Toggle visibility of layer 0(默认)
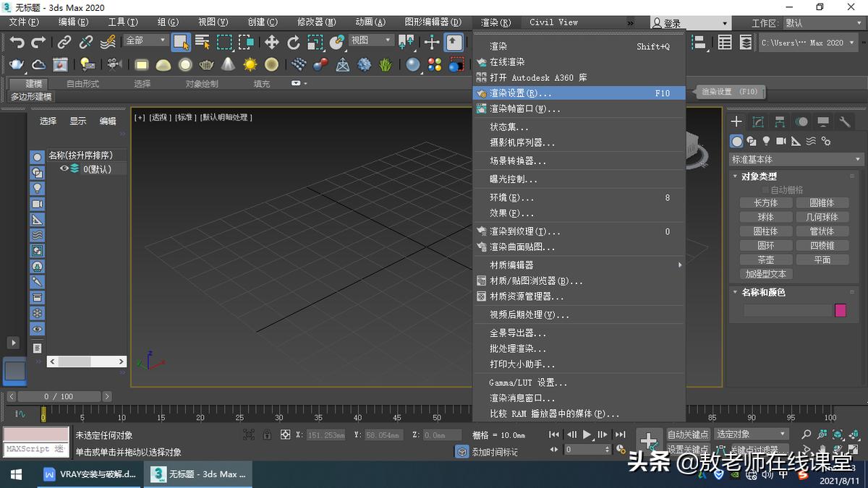 64,168
